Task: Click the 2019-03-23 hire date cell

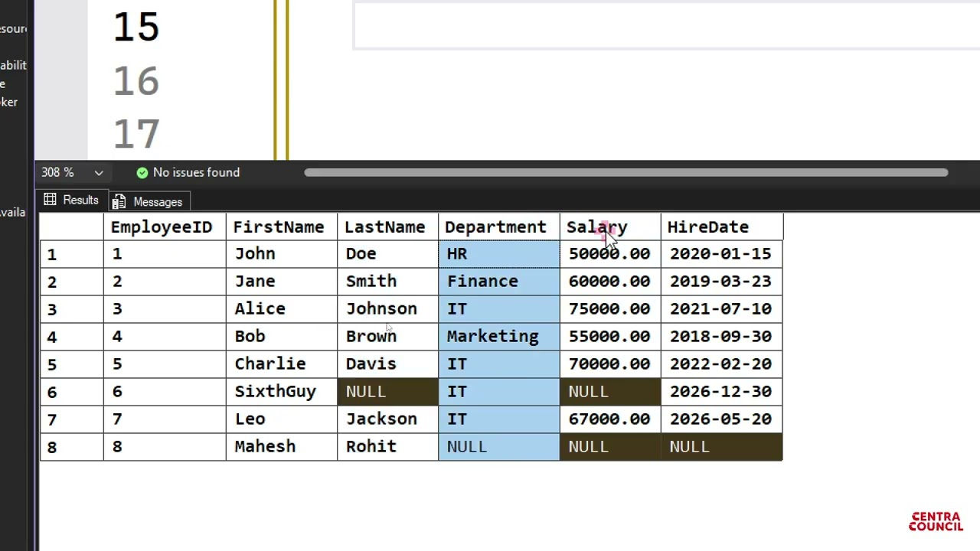Action: coord(722,282)
